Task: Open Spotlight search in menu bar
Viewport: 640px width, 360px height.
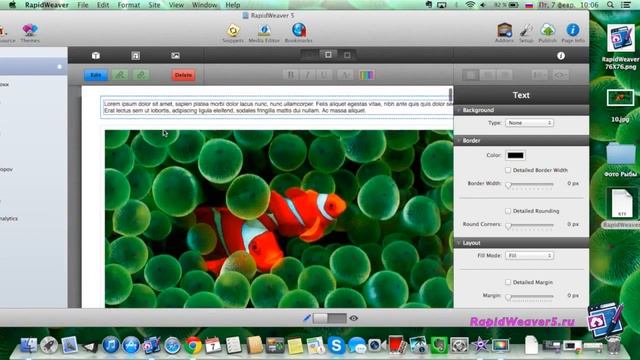Action: tap(610, 5)
